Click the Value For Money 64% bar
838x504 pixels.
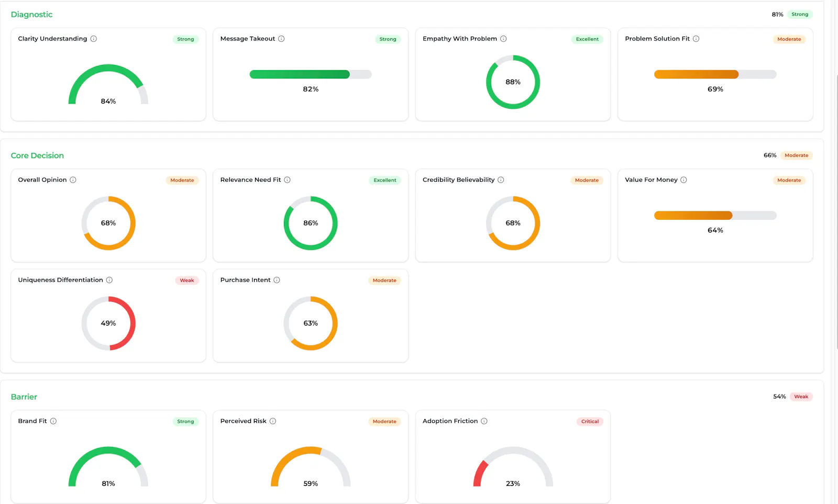(x=715, y=216)
